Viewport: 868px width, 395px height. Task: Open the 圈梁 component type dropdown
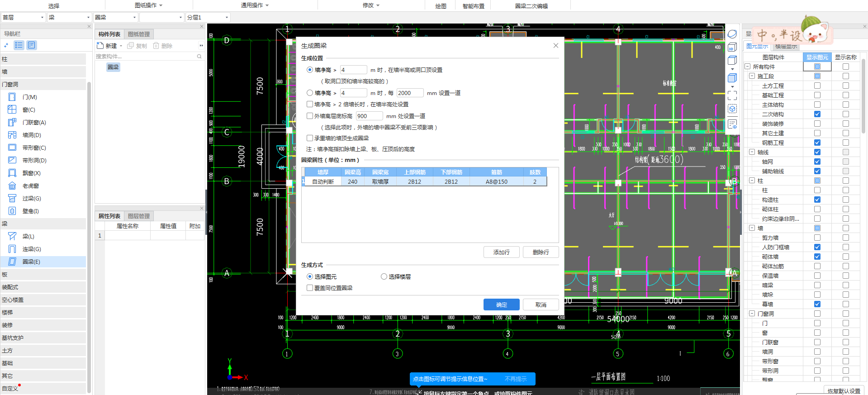click(115, 17)
